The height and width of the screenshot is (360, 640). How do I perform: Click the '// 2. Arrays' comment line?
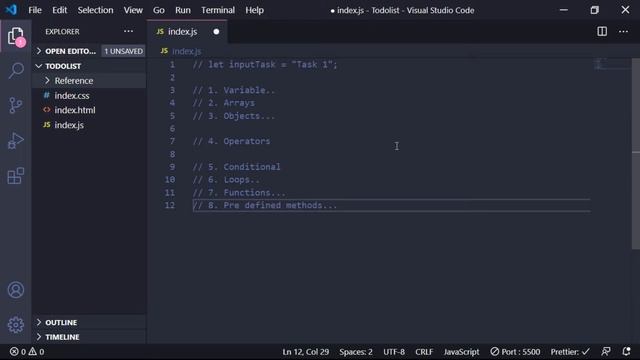click(224, 103)
